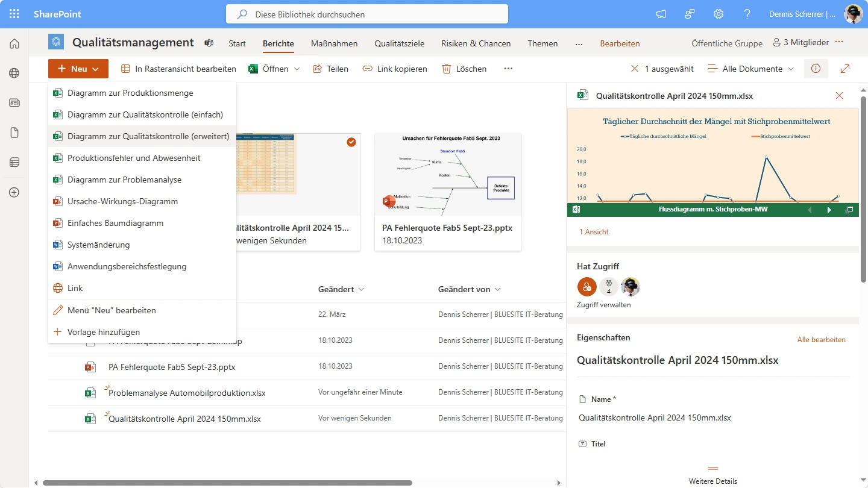Screen dimensions: 868x488
Task: Click Bearbeiten in the site navigation
Action: coord(620,43)
